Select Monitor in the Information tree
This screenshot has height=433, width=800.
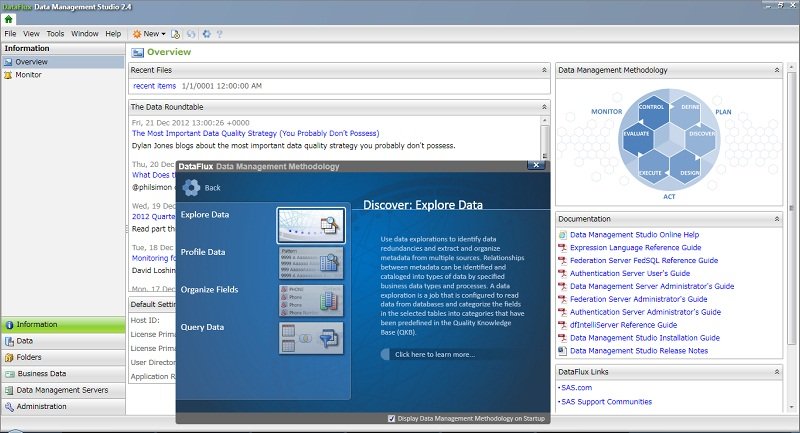(63, 74)
